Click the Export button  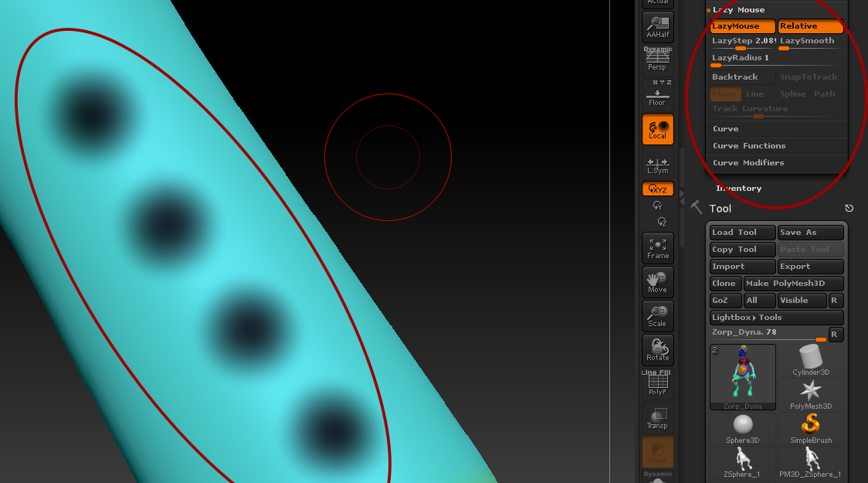(x=810, y=267)
